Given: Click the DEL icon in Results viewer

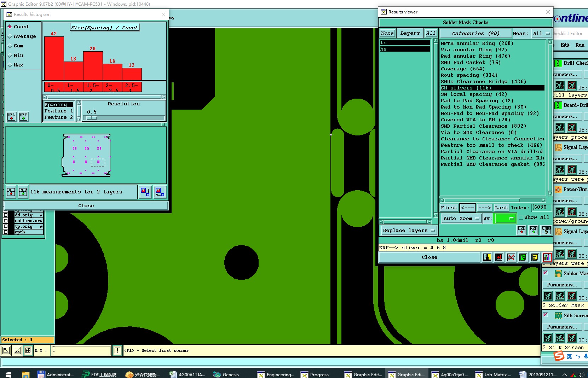Looking at the screenshot, I should (x=521, y=230).
